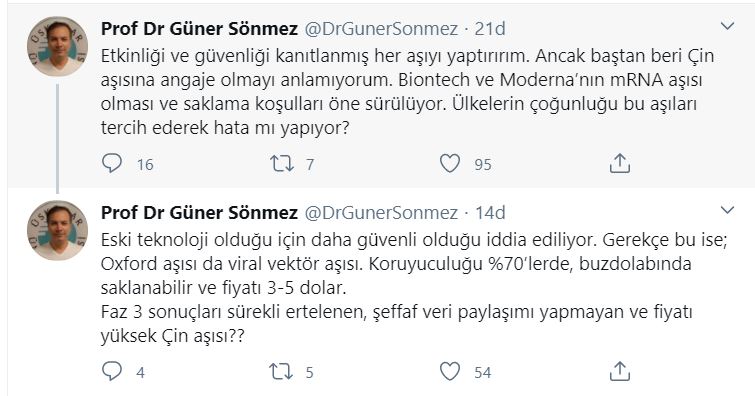Open Prof Dr Güner Sönmez name in second tweet
755x396 pixels.
199,213
